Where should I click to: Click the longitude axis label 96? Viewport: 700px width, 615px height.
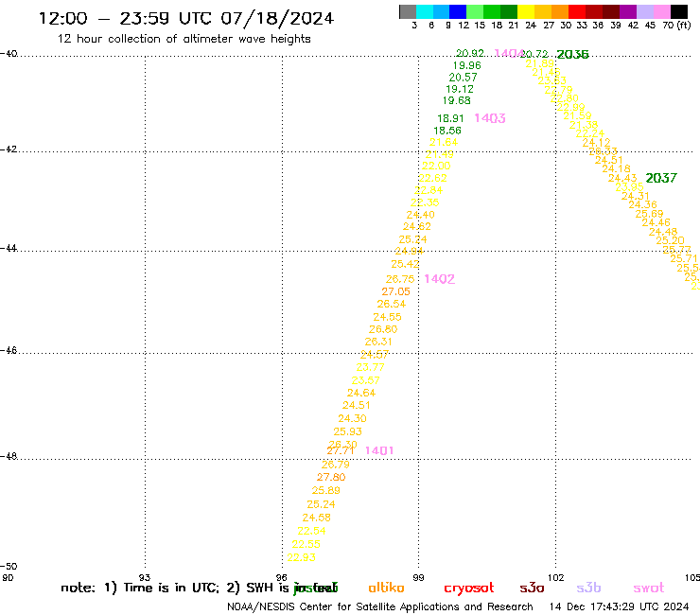(281, 577)
